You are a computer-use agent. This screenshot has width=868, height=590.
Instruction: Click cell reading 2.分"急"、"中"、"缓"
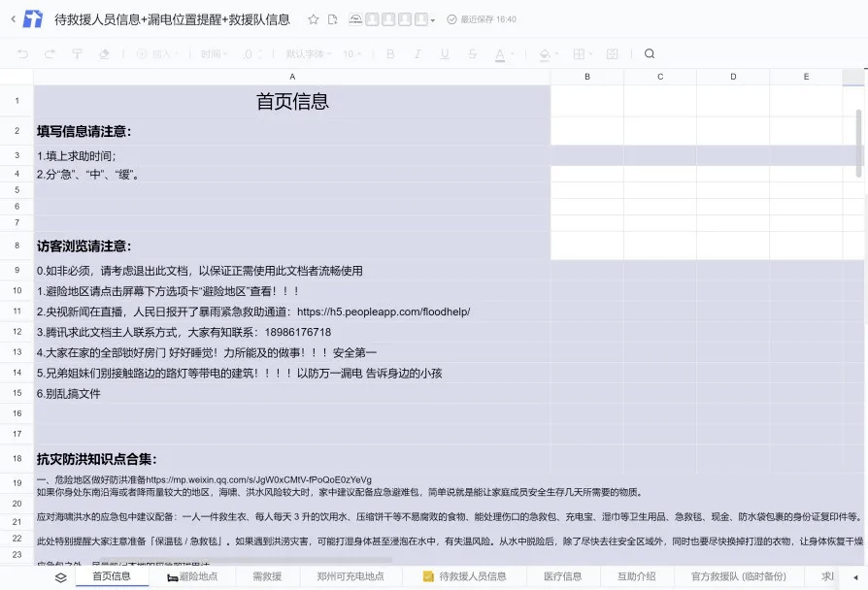(292, 175)
